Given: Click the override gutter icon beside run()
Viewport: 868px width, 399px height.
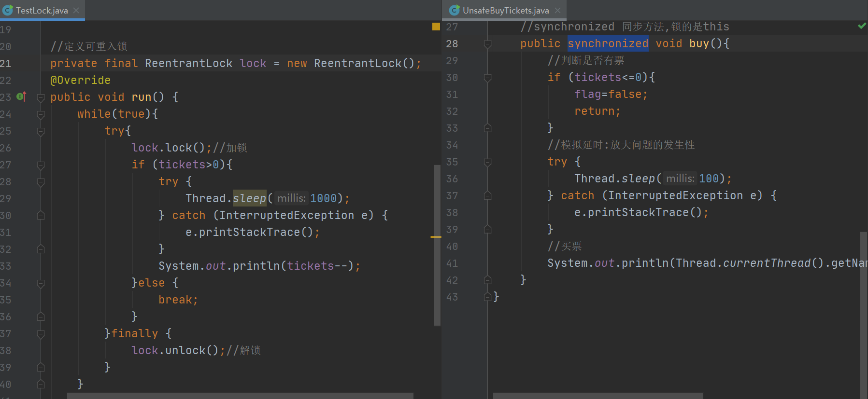Looking at the screenshot, I should (21, 96).
